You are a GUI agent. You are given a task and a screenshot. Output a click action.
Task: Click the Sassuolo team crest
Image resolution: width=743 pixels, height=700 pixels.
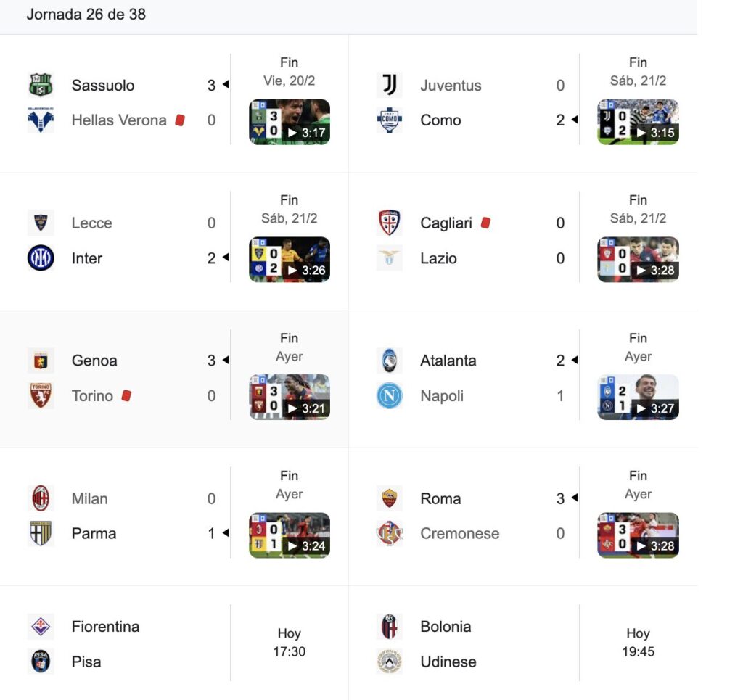click(x=41, y=85)
